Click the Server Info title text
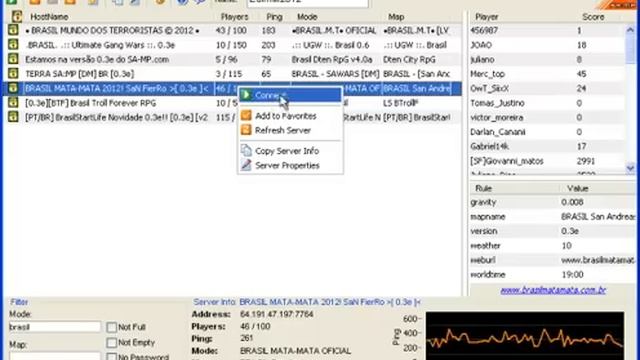 click(x=307, y=302)
